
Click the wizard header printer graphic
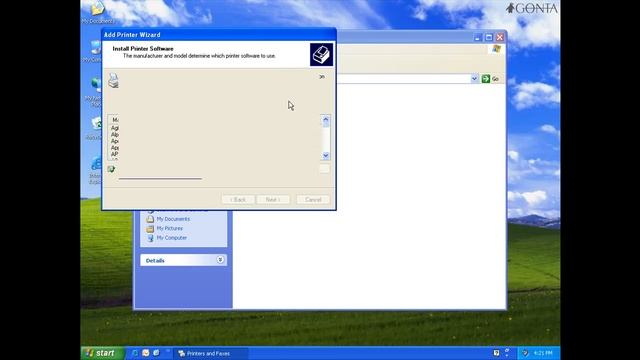(321, 55)
